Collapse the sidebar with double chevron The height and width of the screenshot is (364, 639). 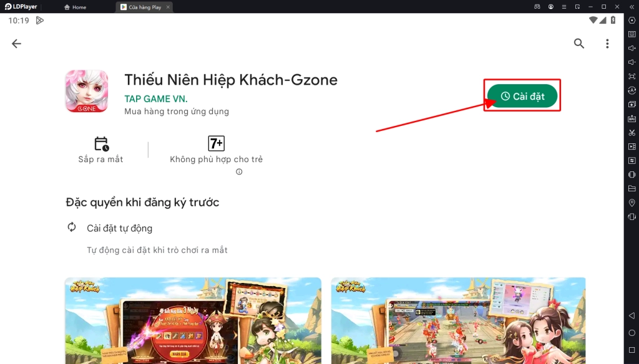click(x=632, y=7)
